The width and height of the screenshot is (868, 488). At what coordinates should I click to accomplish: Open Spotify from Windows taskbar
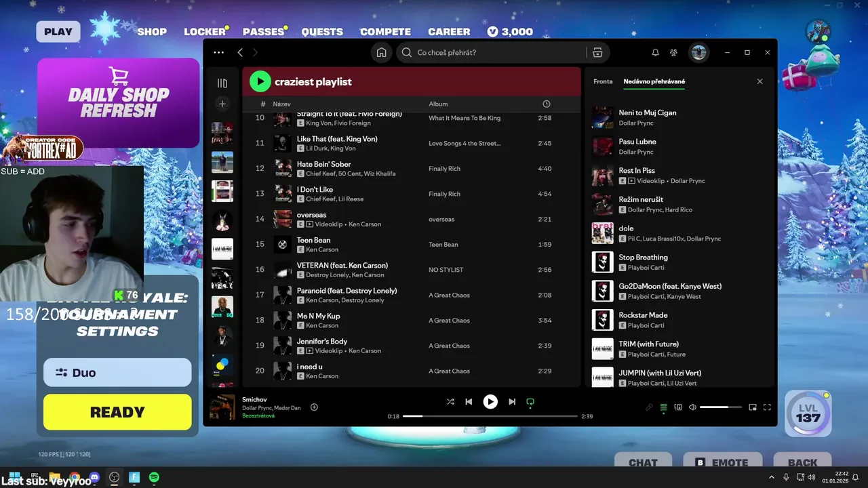tap(154, 477)
